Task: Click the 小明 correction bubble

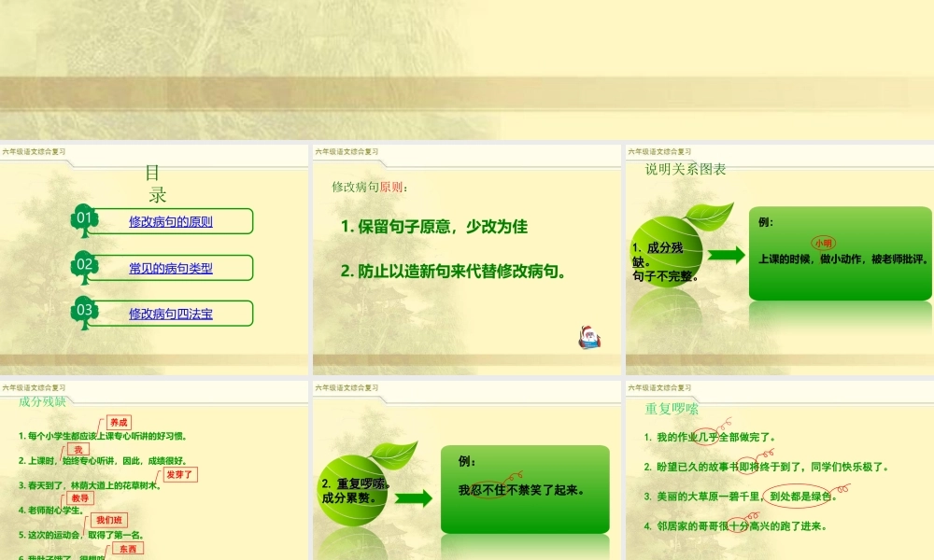Action: click(823, 244)
